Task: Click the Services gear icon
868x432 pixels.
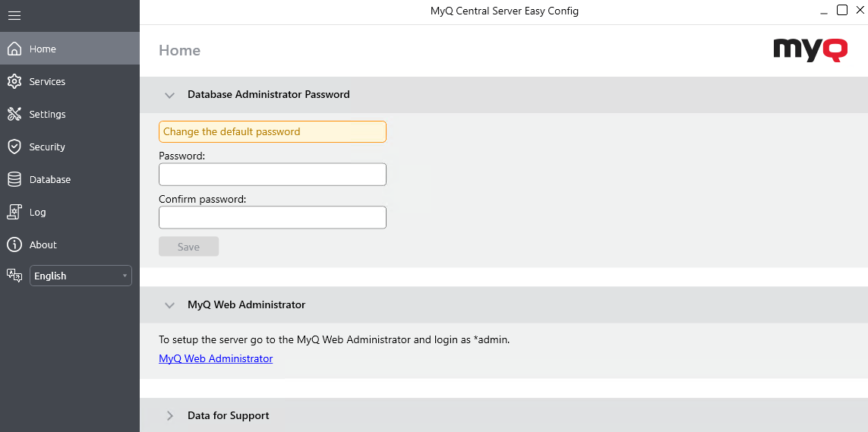Action: [x=14, y=81]
